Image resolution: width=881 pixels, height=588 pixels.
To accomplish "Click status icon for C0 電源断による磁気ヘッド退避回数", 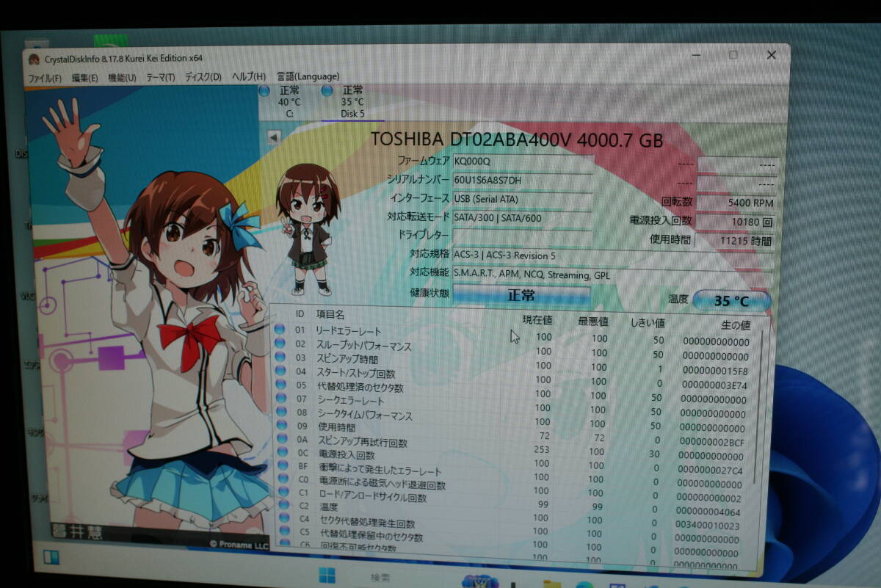I will tap(282, 479).
